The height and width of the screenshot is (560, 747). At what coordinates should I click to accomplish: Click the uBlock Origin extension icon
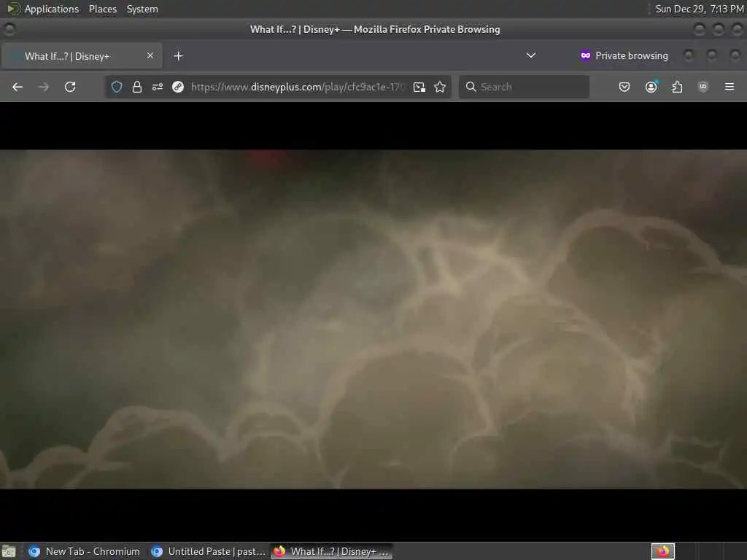703,87
